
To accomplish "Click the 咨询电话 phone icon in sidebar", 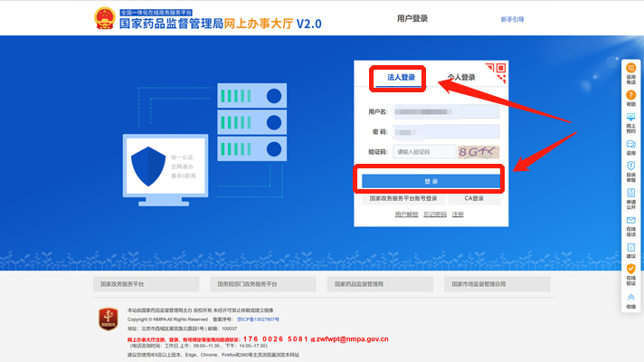I will [x=630, y=72].
